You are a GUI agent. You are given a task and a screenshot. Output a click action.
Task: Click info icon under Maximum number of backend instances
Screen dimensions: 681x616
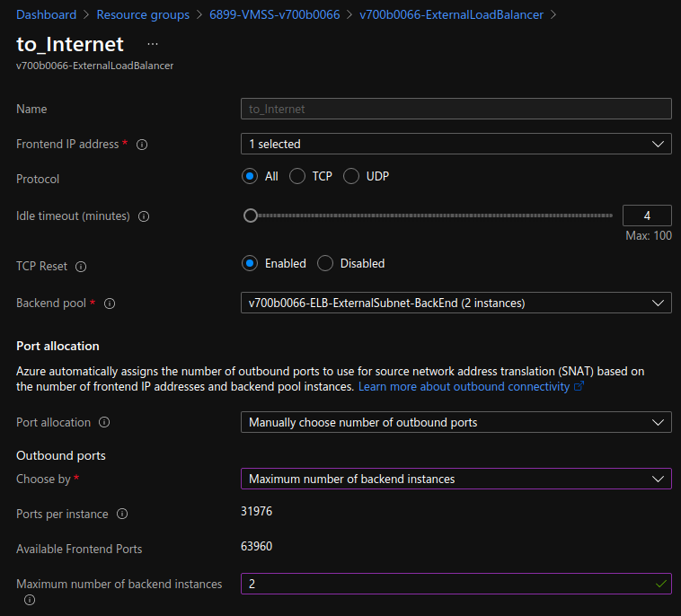30,600
